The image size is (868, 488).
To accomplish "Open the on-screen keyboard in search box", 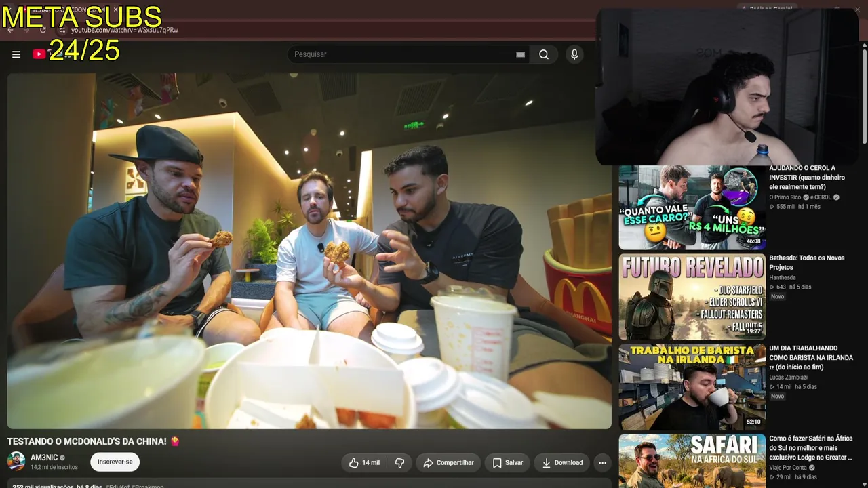I will pyautogui.click(x=520, y=54).
